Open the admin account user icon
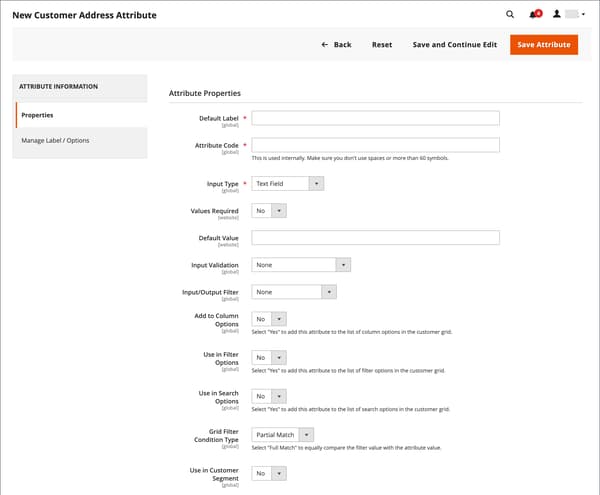600x495 pixels. point(557,14)
